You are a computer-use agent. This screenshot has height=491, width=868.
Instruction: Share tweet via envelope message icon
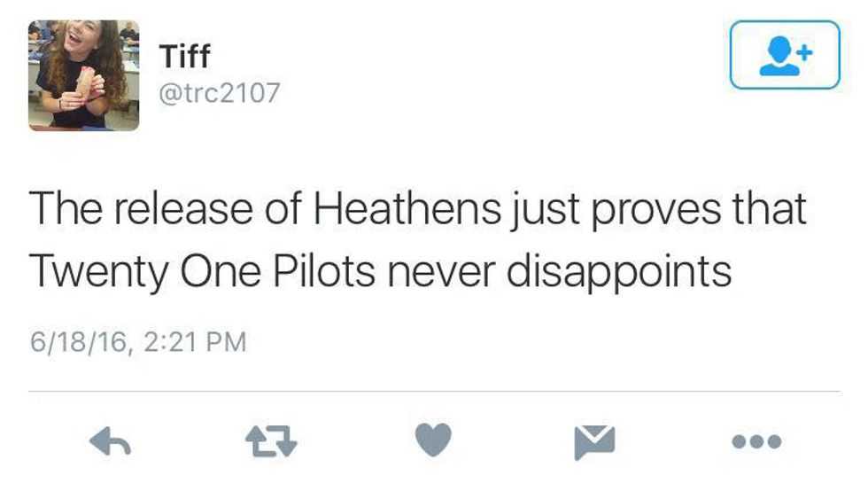(594, 440)
